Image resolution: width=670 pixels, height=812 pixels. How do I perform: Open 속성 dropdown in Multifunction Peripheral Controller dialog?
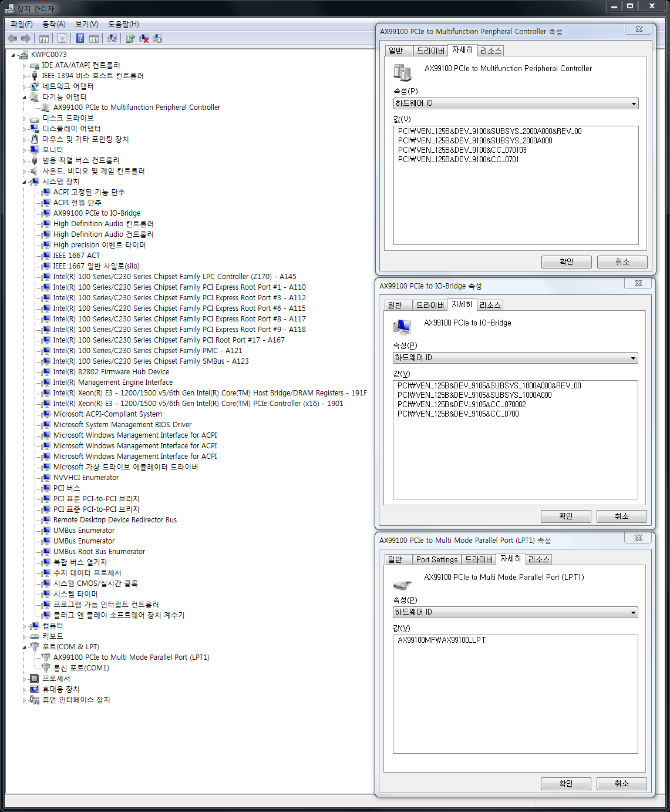(x=516, y=103)
